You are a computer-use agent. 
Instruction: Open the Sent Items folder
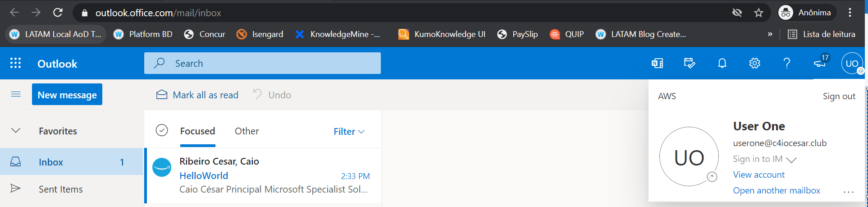coord(72,189)
